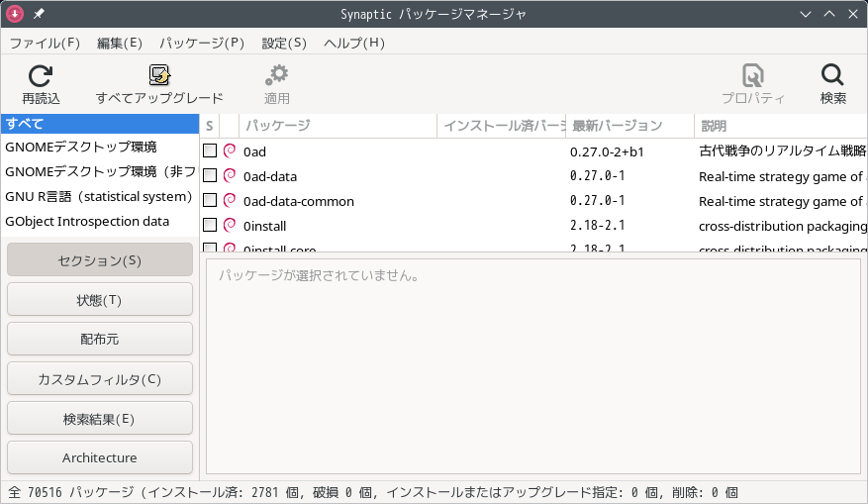
Task: Click the Apply (適用) gears icon
Action: (277, 76)
